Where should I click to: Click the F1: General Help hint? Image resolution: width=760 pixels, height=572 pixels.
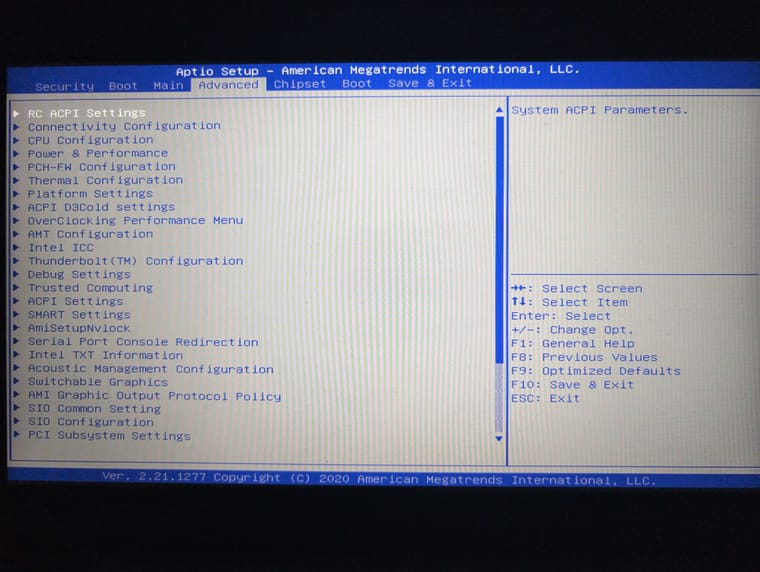[572, 343]
